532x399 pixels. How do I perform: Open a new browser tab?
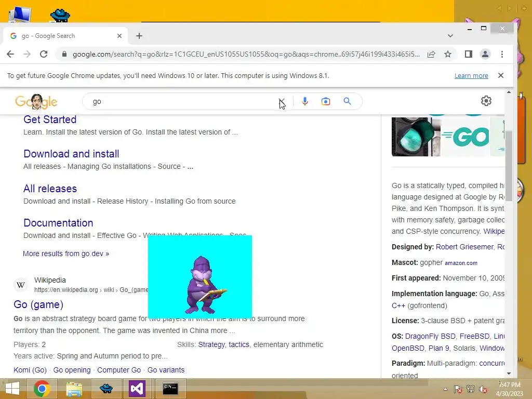139,36
